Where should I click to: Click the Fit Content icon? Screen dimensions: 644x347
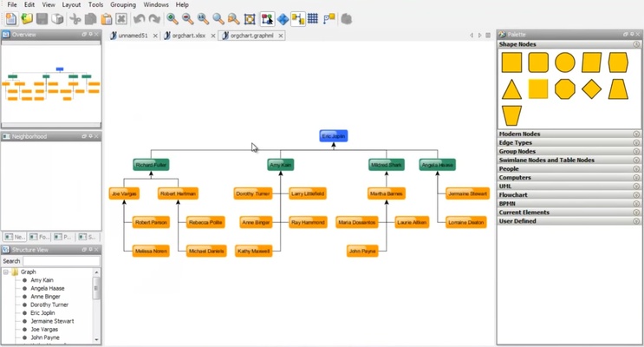coord(250,19)
